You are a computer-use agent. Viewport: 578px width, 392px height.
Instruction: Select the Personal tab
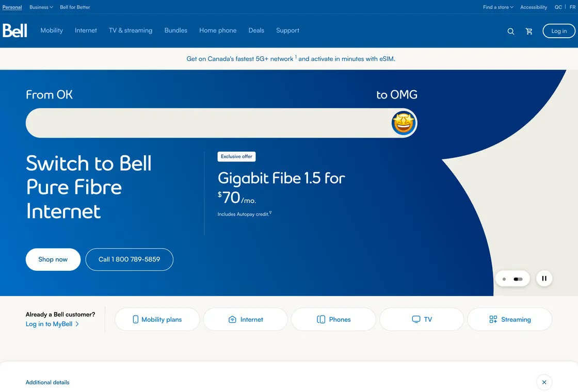(12, 7)
